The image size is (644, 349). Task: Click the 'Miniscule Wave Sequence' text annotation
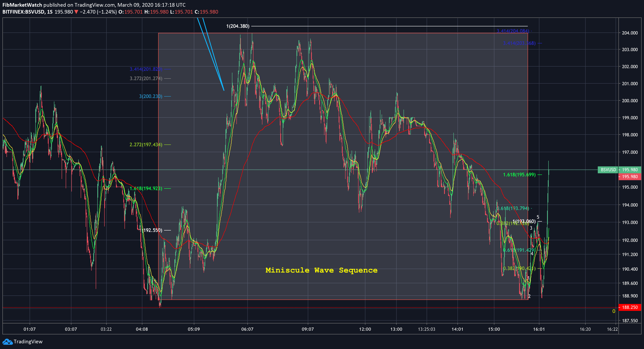pos(322,270)
